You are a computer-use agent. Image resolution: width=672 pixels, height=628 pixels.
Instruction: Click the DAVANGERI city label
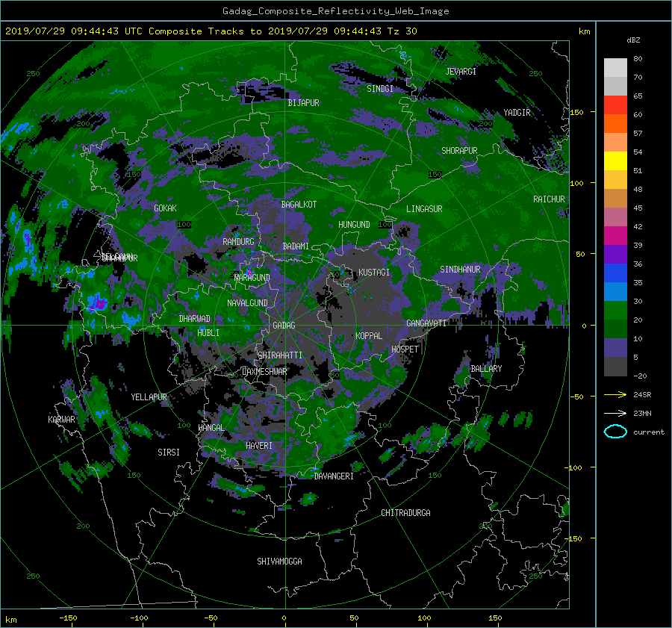point(334,476)
